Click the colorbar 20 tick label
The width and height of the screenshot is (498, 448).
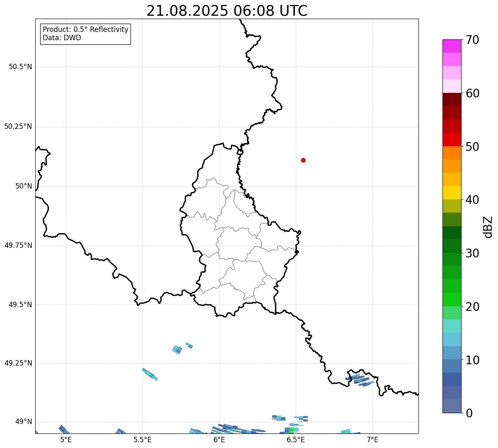click(x=472, y=307)
